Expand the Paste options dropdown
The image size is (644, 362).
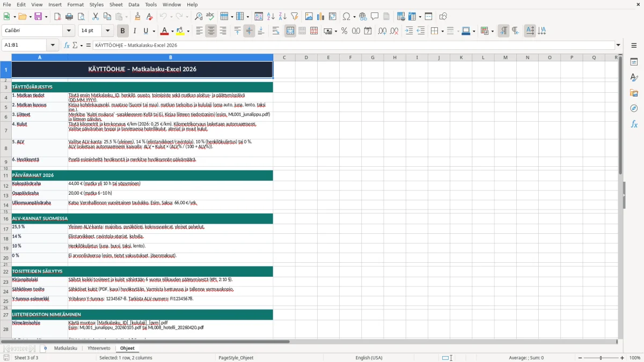126,17
